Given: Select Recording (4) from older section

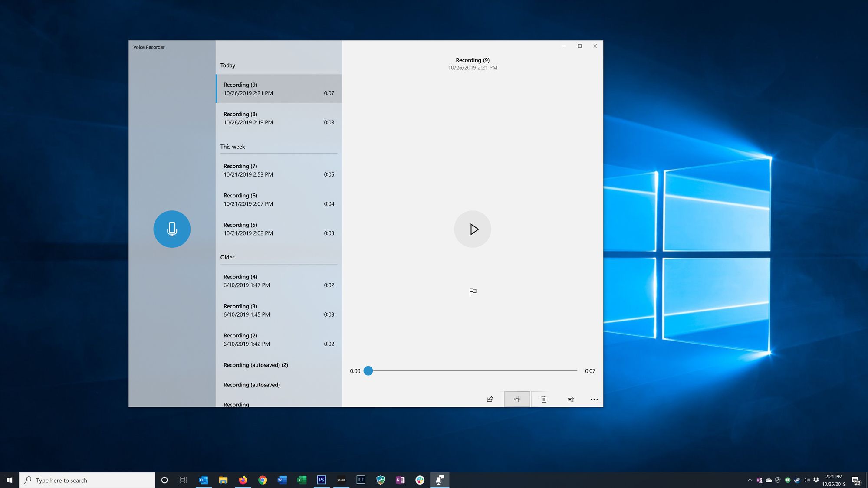Looking at the screenshot, I should pyautogui.click(x=278, y=281).
